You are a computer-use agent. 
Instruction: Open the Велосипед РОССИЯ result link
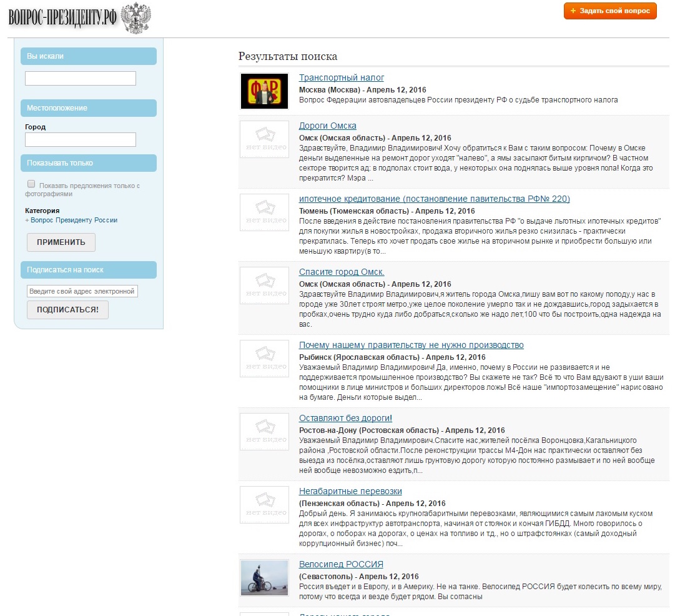click(x=341, y=564)
